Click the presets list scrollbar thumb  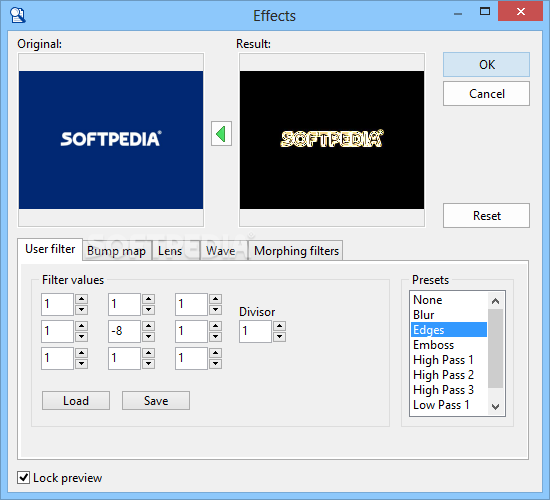[x=496, y=348]
